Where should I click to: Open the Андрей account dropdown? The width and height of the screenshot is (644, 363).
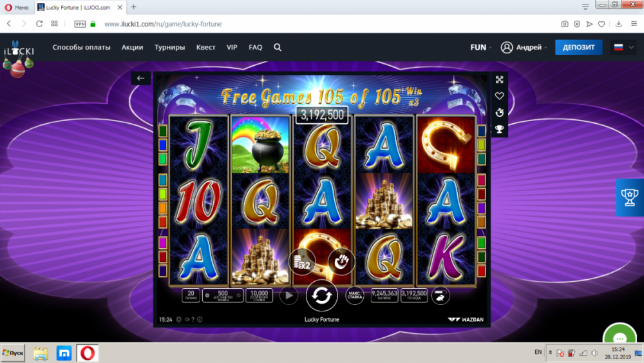524,47
